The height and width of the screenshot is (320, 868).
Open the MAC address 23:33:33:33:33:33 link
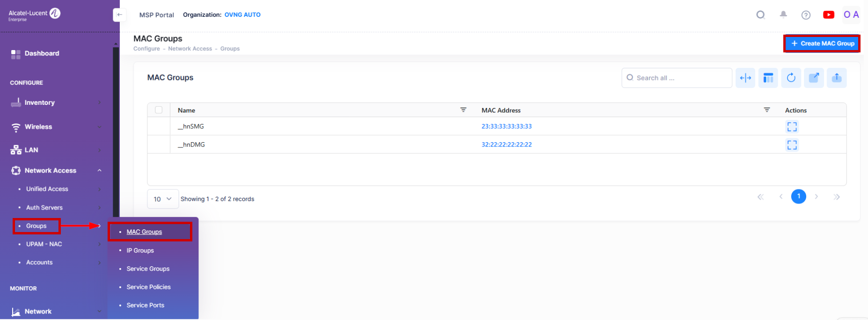pyautogui.click(x=506, y=126)
